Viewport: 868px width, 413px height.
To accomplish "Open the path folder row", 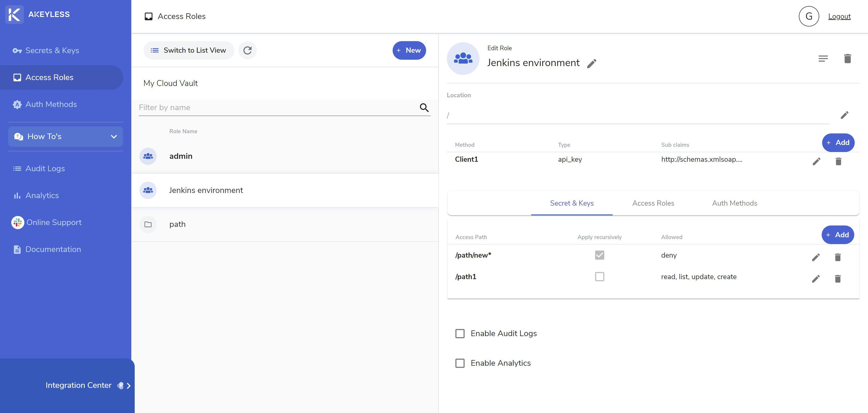I will 285,225.
